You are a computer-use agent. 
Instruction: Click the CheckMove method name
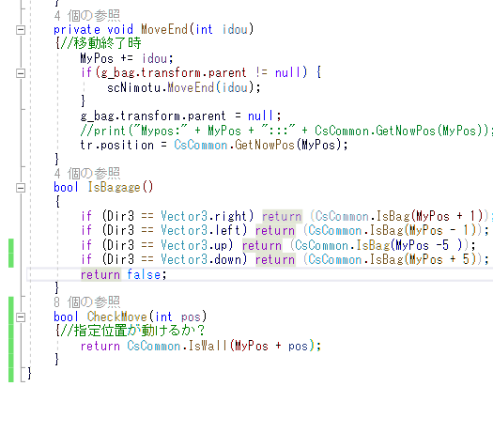tap(117, 317)
